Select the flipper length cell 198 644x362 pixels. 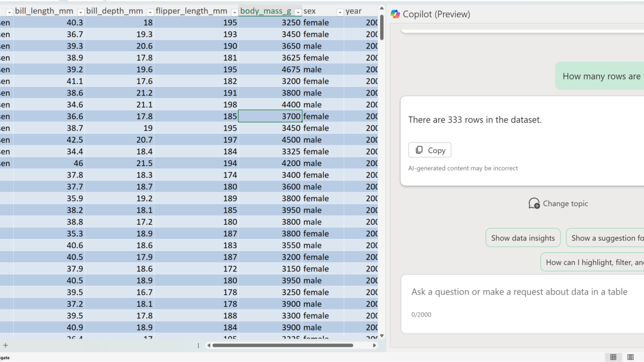(x=196, y=105)
